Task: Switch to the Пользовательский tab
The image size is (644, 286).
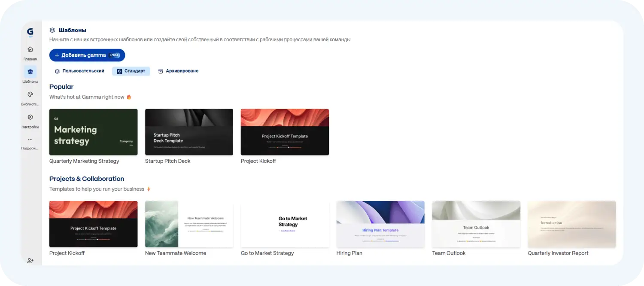Action: 79,71
